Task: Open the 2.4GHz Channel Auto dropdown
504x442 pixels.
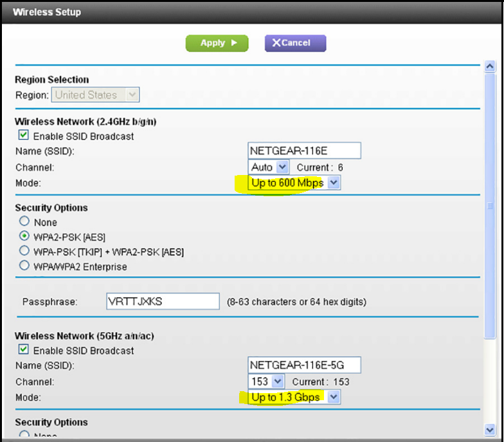Action: 269,167
